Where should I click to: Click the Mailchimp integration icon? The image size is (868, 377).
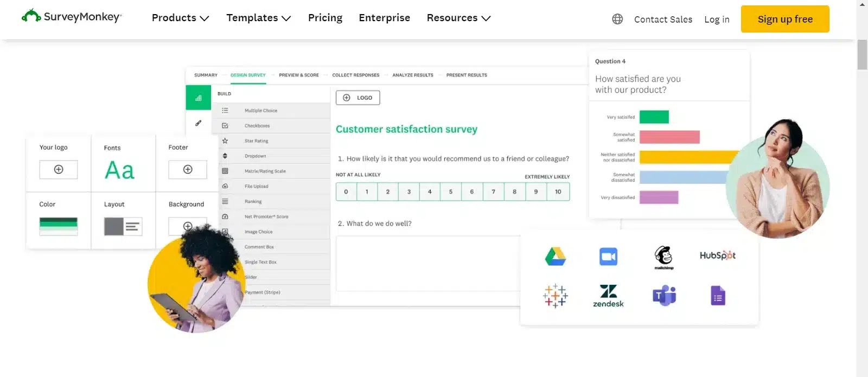pyautogui.click(x=663, y=257)
